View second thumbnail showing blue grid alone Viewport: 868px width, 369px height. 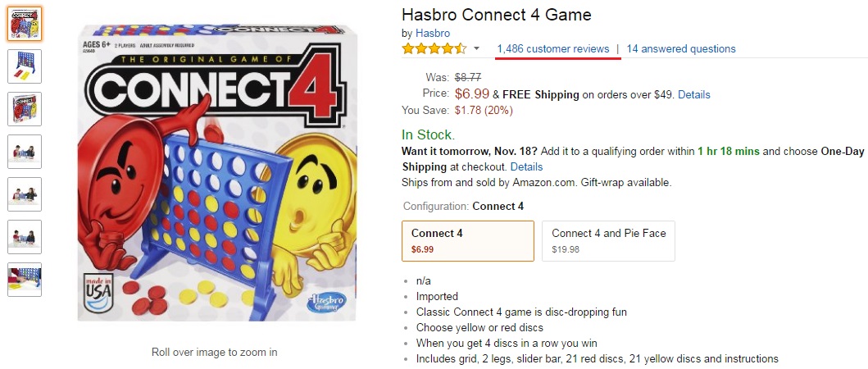click(x=25, y=66)
